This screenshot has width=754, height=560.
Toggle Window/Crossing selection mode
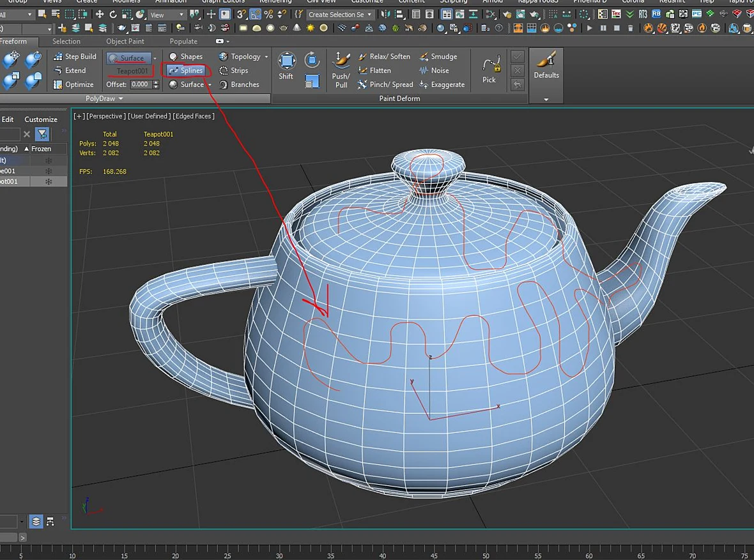pos(83,14)
